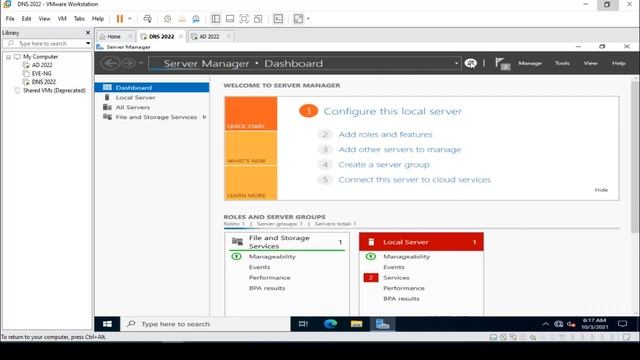
Task: Open the red Local Server tile header
Action: coord(421,242)
